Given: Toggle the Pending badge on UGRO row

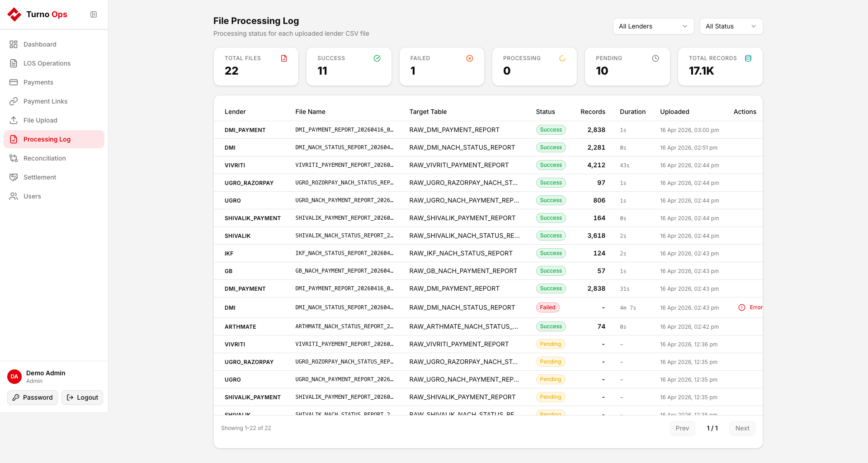Looking at the screenshot, I should [x=551, y=379].
